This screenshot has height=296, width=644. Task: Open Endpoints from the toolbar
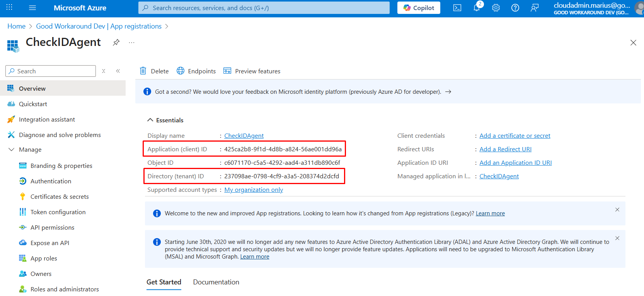pos(196,71)
